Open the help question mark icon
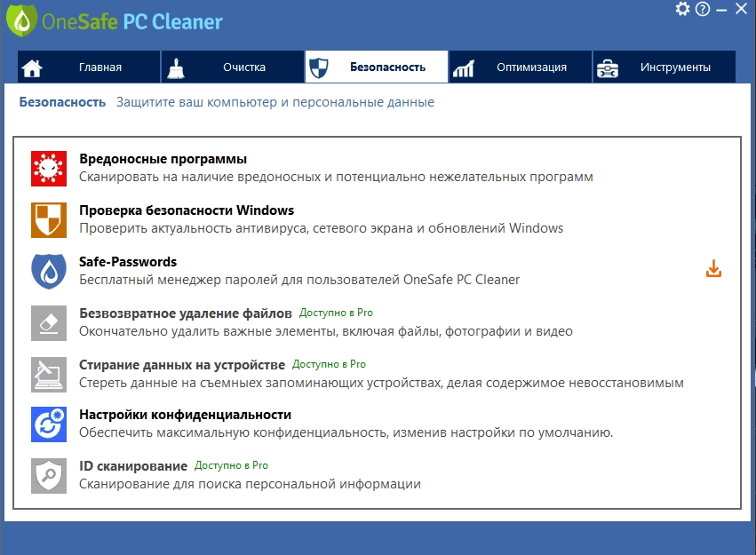 tap(703, 9)
